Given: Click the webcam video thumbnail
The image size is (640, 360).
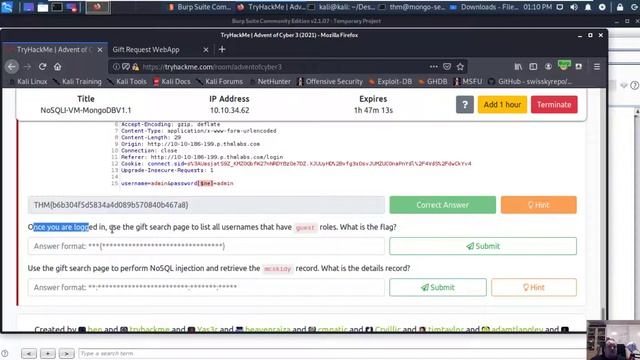Looking at the screenshot, I should coord(613,340).
